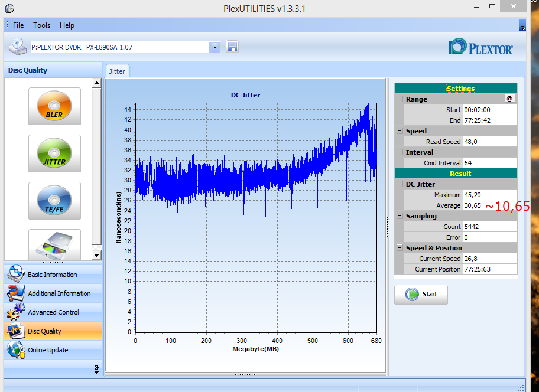
Task: Collapse the Range section
Action: (400, 99)
